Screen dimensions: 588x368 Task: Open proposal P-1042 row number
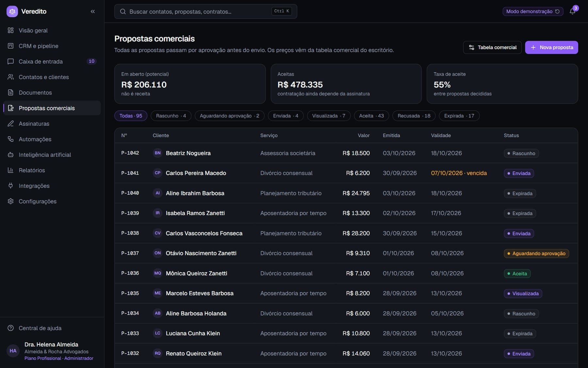tap(130, 153)
